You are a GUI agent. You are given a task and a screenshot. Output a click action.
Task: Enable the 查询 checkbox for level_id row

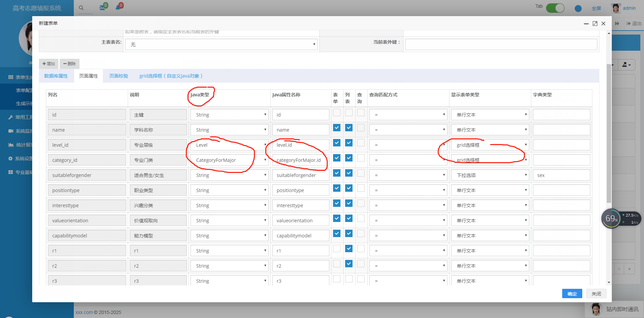361,143
